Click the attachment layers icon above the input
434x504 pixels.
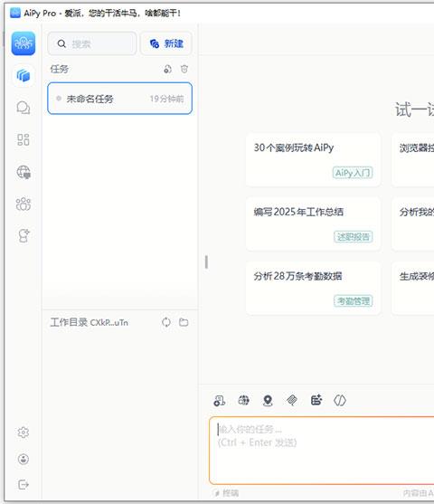[x=292, y=401]
